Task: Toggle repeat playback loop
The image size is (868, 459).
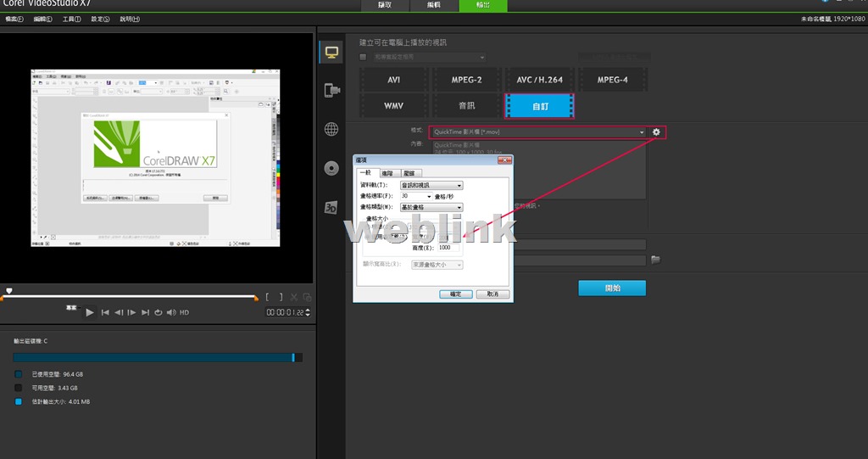Action: click(159, 313)
